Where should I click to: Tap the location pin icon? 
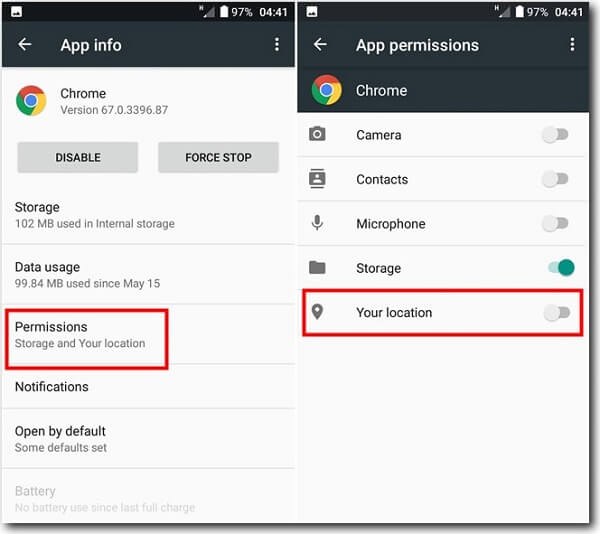[x=317, y=312]
